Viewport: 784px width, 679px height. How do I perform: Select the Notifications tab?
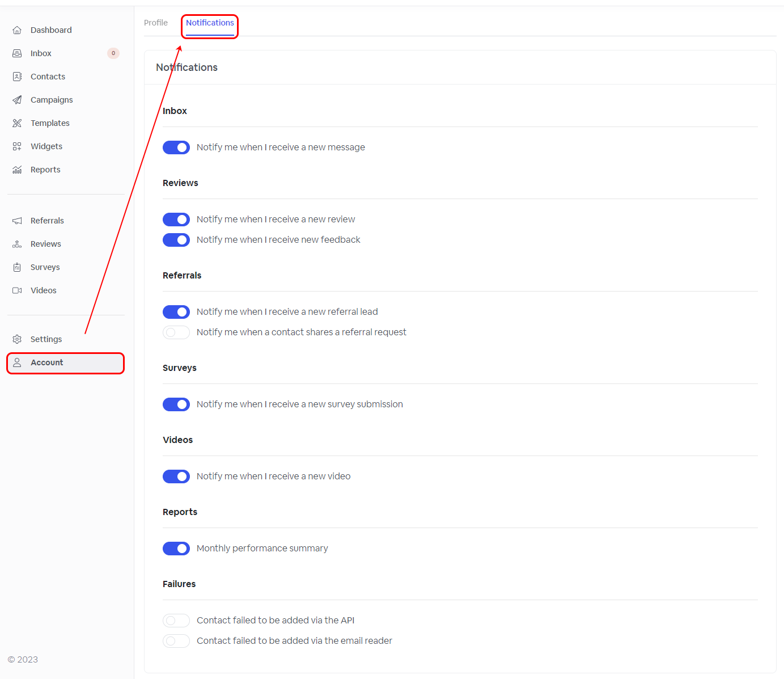coord(210,23)
